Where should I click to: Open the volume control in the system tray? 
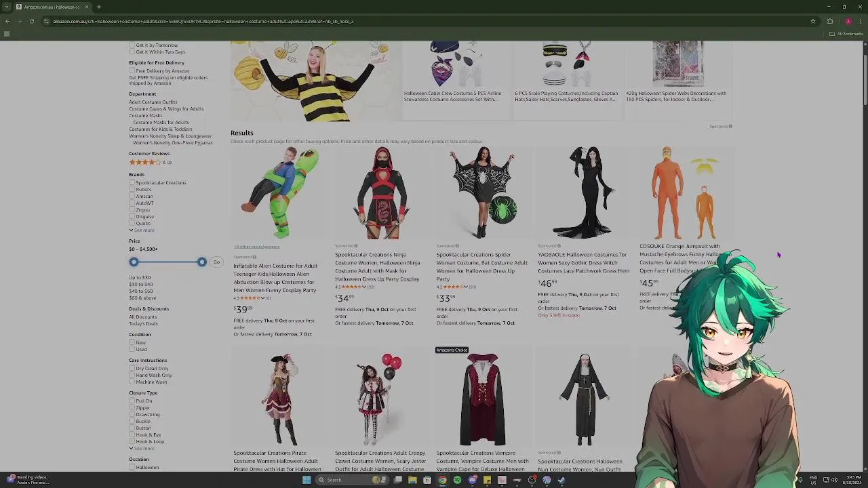[834, 480]
